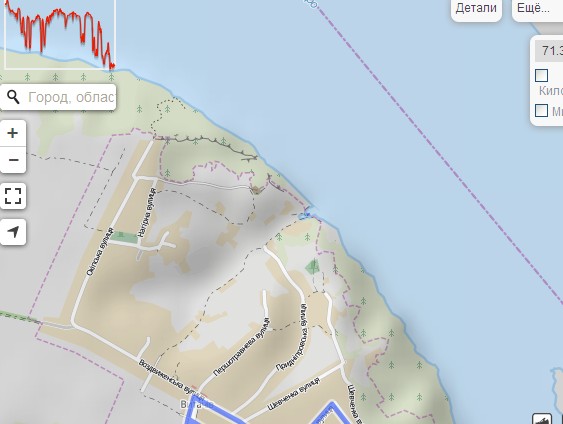Focus the Город, область search field
This screenshot has width=563, height=424.
point(71,97)
